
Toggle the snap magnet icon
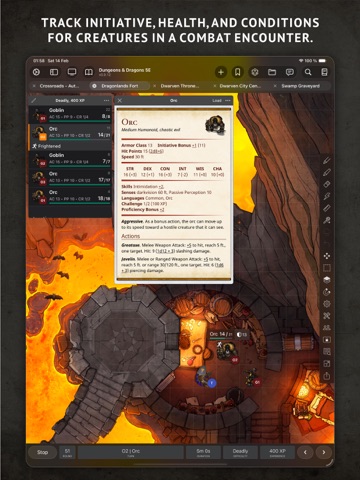tap(327, 292)
